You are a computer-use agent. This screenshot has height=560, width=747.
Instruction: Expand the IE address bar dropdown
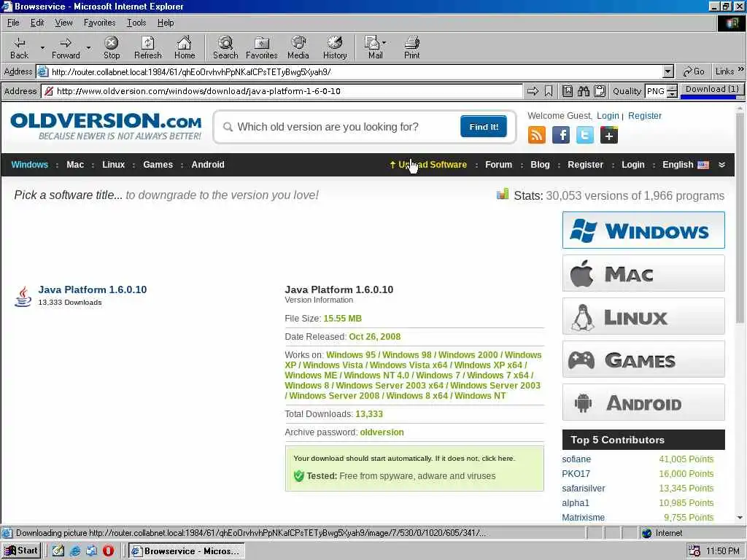pyautogui.click(x=668, y=72)
